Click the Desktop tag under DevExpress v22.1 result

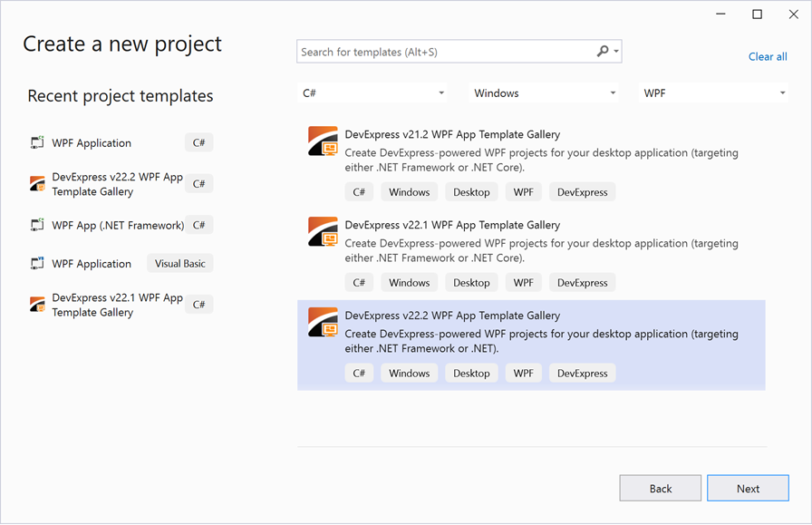[x=471, y=283]
